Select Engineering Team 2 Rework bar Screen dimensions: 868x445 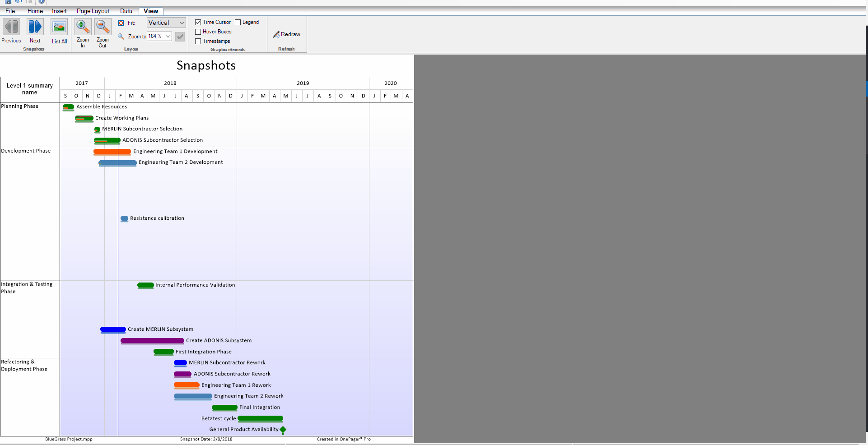193,396
